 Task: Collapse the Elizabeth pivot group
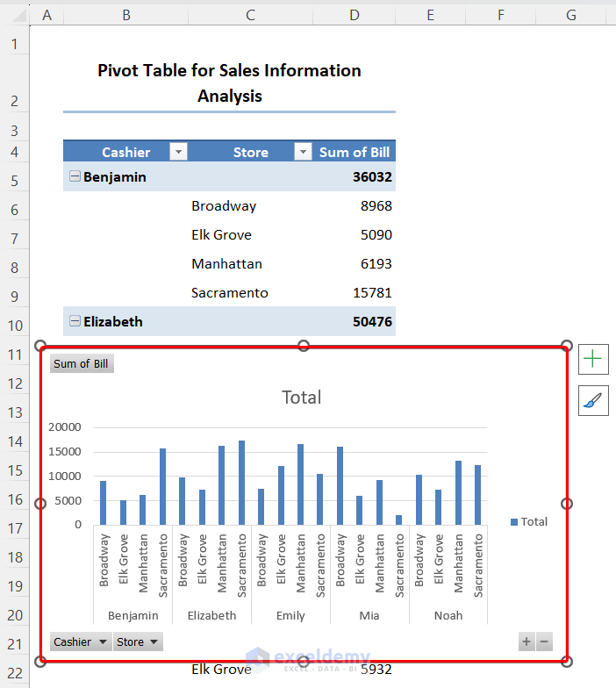coord(75,321)
